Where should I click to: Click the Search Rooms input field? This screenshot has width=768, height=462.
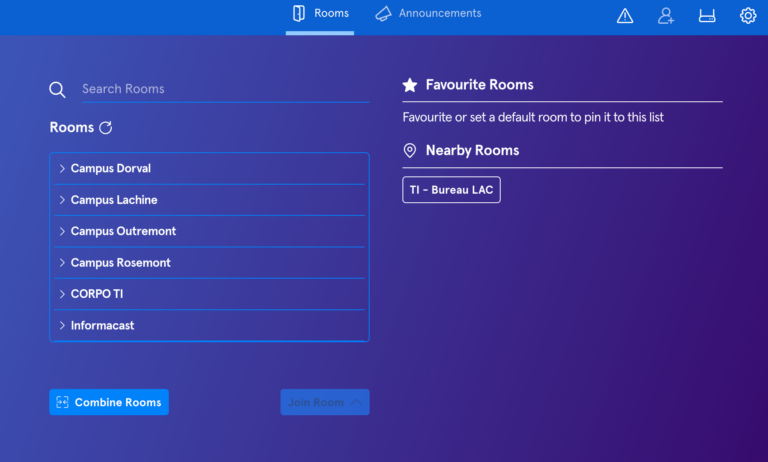(224, 89)
